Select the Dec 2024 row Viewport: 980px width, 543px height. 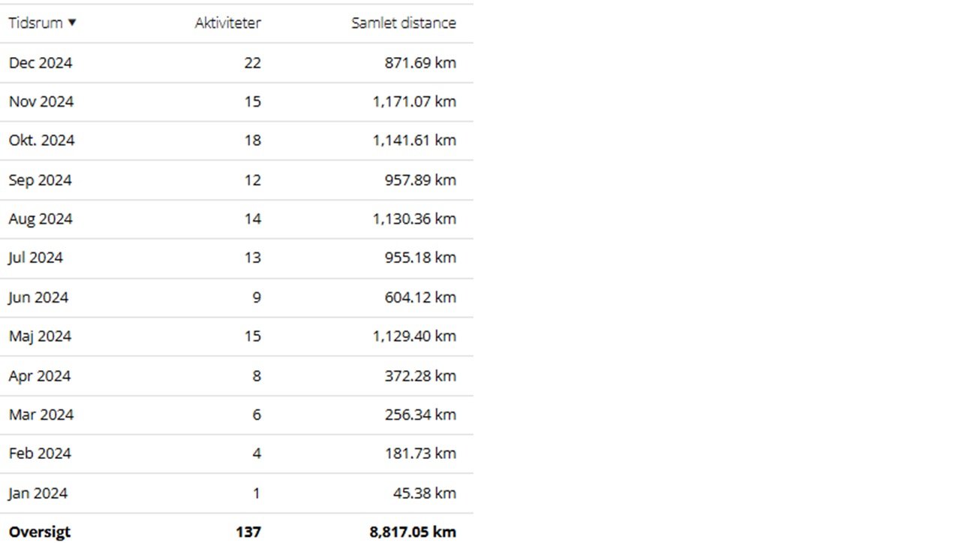pos(41,62)
